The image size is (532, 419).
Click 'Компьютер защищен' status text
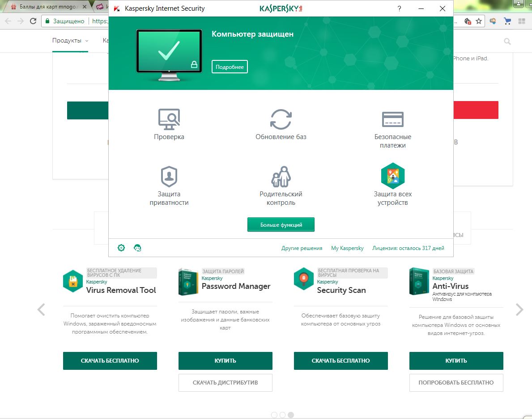252,34
